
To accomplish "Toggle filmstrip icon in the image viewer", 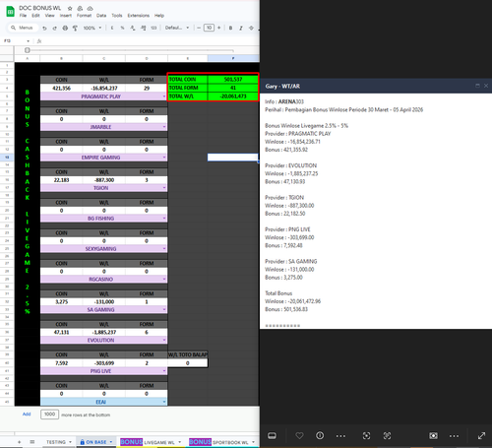I will click(272, 435).
